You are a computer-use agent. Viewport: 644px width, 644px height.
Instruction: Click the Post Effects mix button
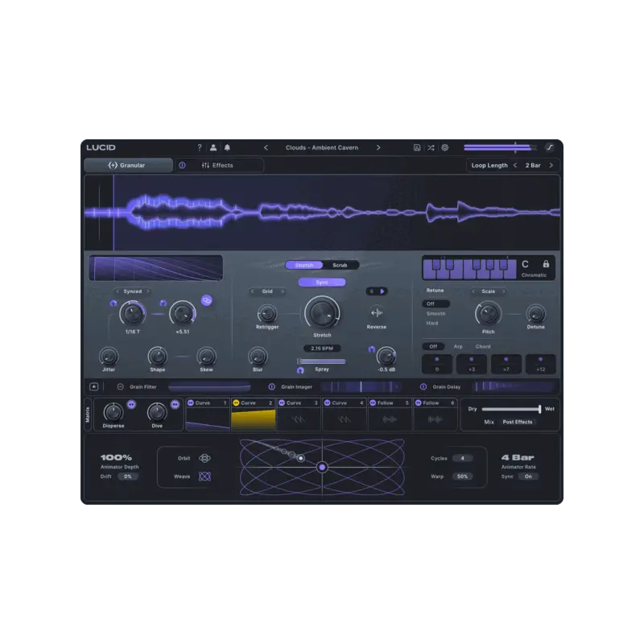[518, 422]
